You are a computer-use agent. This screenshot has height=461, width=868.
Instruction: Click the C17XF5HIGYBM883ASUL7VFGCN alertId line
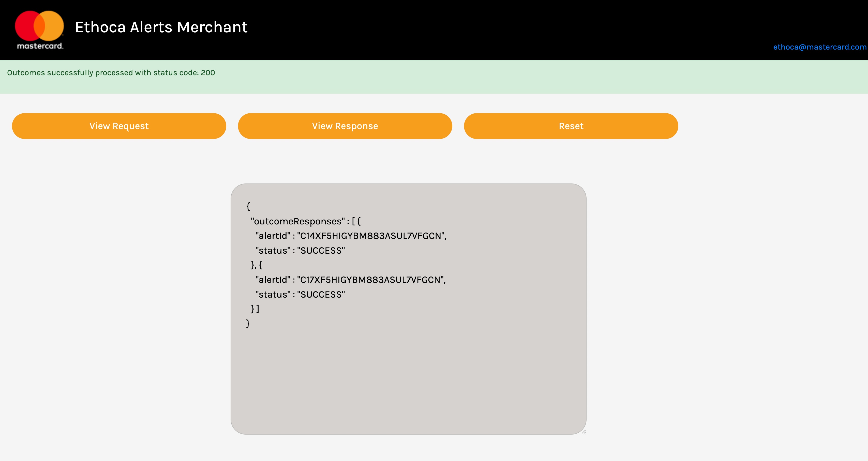click(350, 280)
